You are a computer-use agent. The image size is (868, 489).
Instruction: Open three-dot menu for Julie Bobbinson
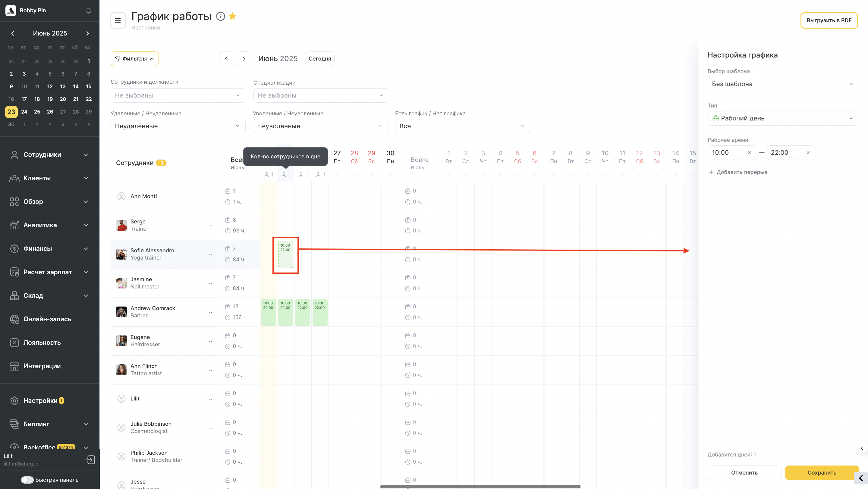[209, 428]
